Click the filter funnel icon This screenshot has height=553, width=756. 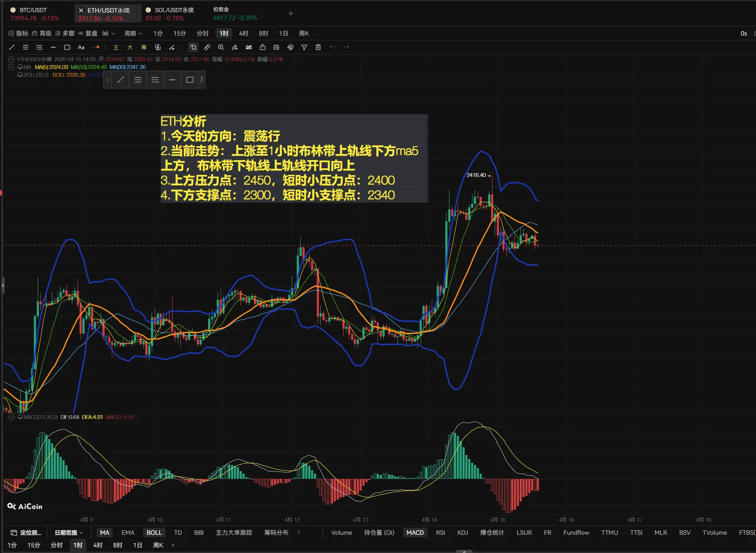(x=304, y=47)
